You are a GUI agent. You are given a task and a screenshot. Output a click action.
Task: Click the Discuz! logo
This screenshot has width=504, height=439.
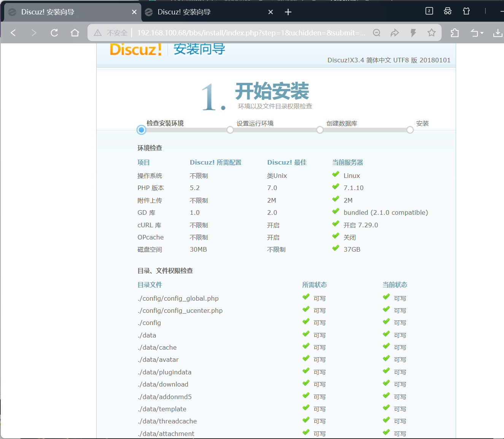pyautogui.click(x=136, y=49)
